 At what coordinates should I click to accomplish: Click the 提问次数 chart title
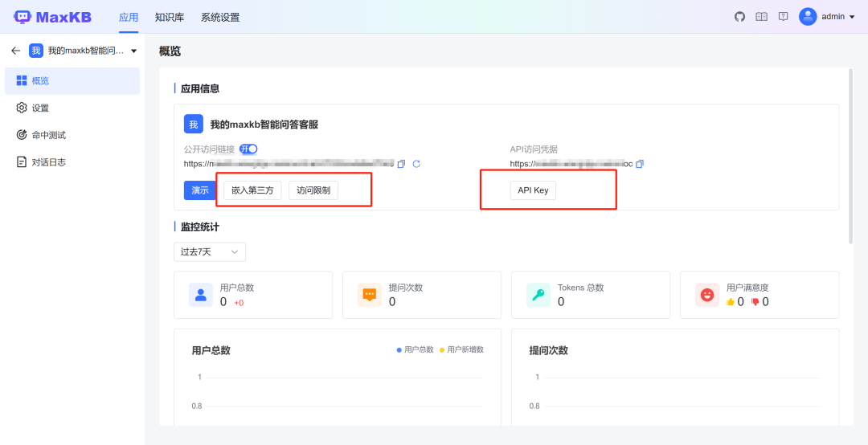pos(549,350)
